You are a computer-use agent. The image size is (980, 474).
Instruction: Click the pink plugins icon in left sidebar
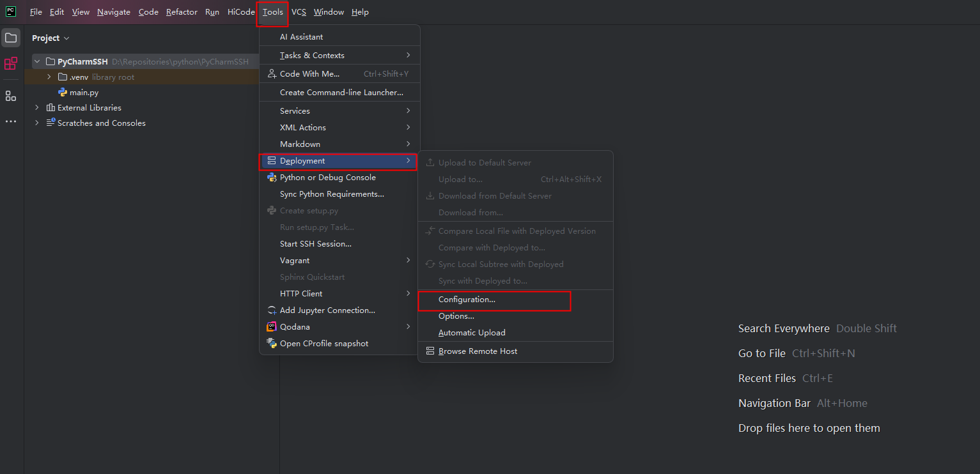10,64
